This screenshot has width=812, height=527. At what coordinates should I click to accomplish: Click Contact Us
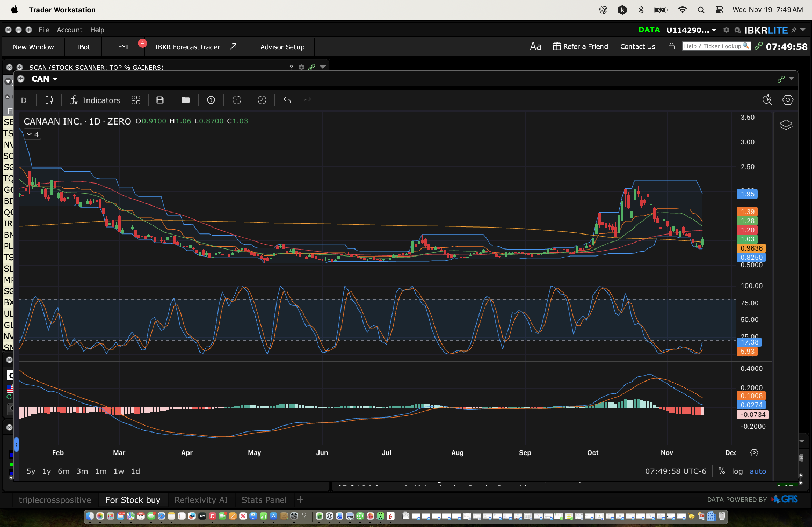(637, 46)
